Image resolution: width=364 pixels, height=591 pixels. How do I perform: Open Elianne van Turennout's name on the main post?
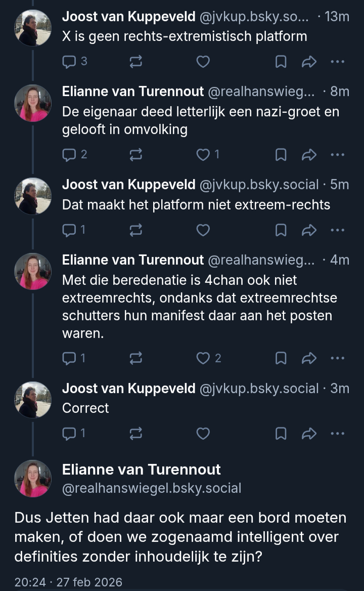(x=142, y=470)
